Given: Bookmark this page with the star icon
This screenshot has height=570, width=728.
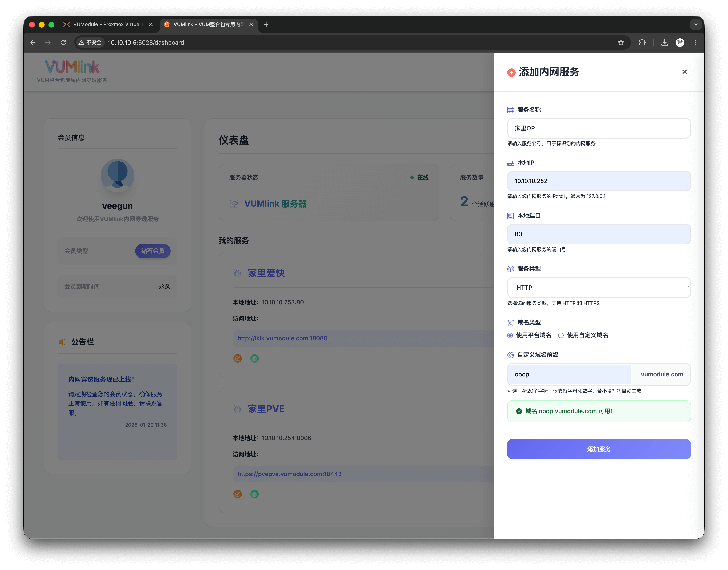Looking at the screenshot, I should pyautogui.click(x=621, y=42).
